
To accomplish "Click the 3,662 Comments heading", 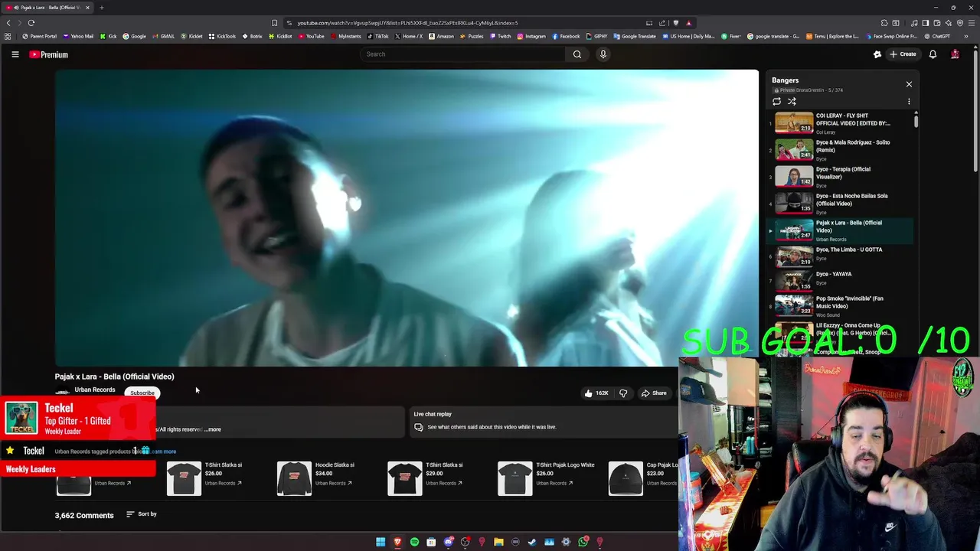I will click(84, 516).
